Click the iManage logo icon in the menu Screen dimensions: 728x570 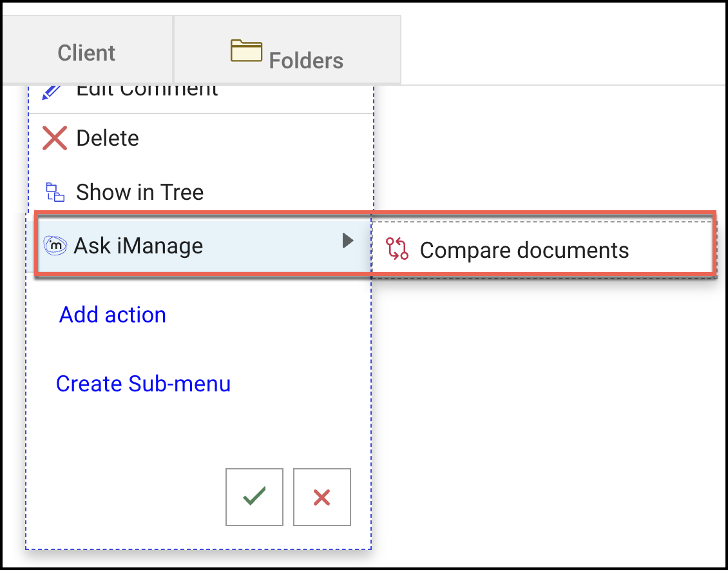click(55, 245)
